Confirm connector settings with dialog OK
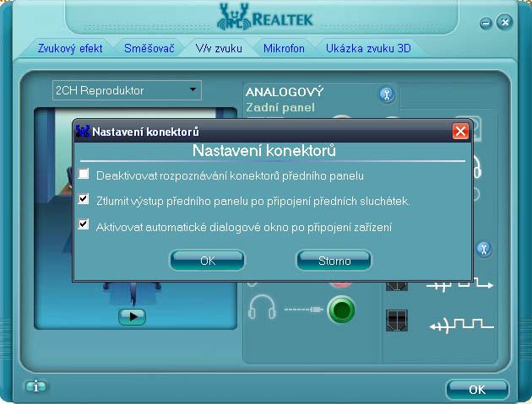 tap(207, 261)
